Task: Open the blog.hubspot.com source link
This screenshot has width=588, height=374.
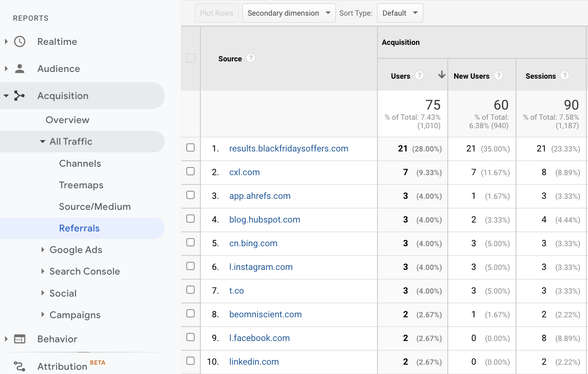Action: click(x=264, y=220)
